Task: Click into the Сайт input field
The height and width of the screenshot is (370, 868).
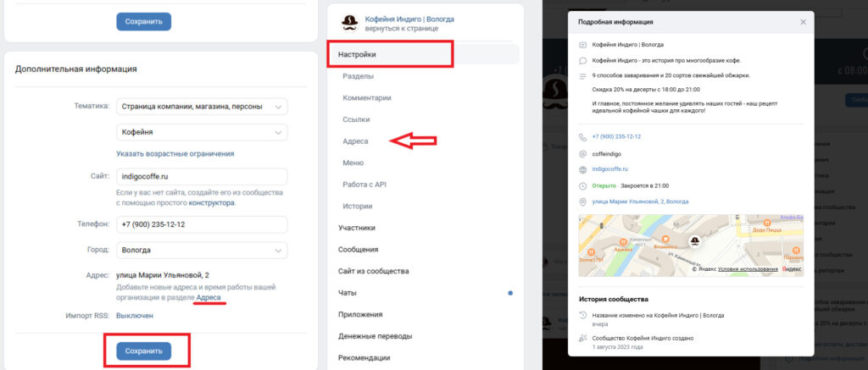Action: (202, 177)
